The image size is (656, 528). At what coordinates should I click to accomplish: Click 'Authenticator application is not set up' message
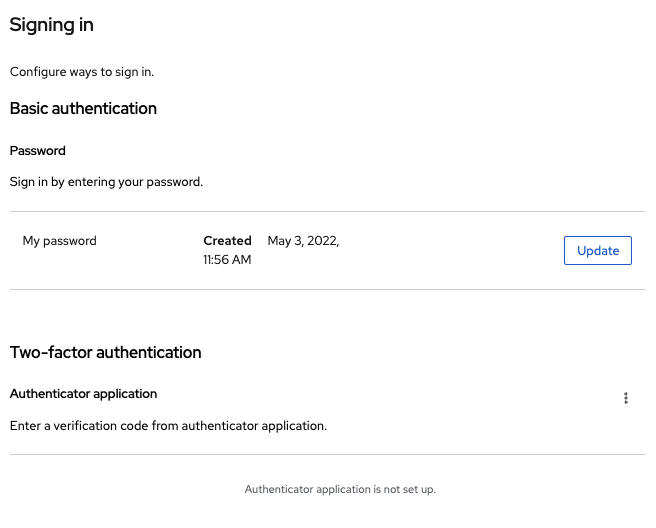(x=340, y=490)
